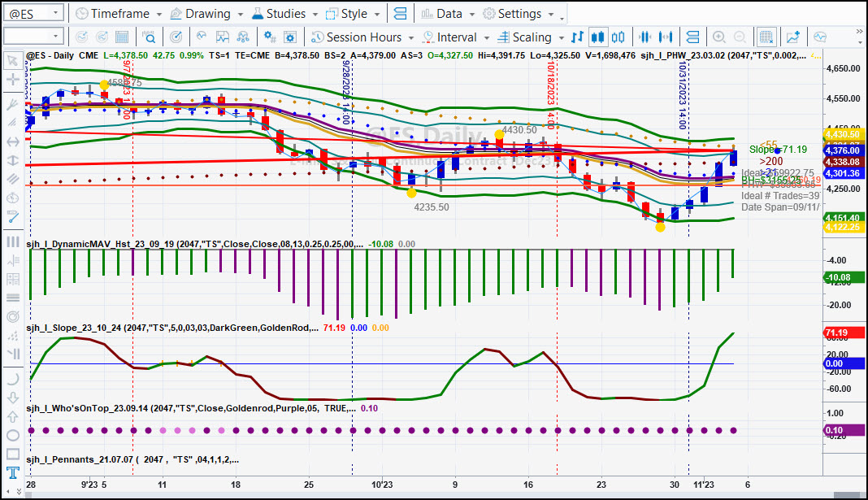Open the Studies menu

coord(284,14)
